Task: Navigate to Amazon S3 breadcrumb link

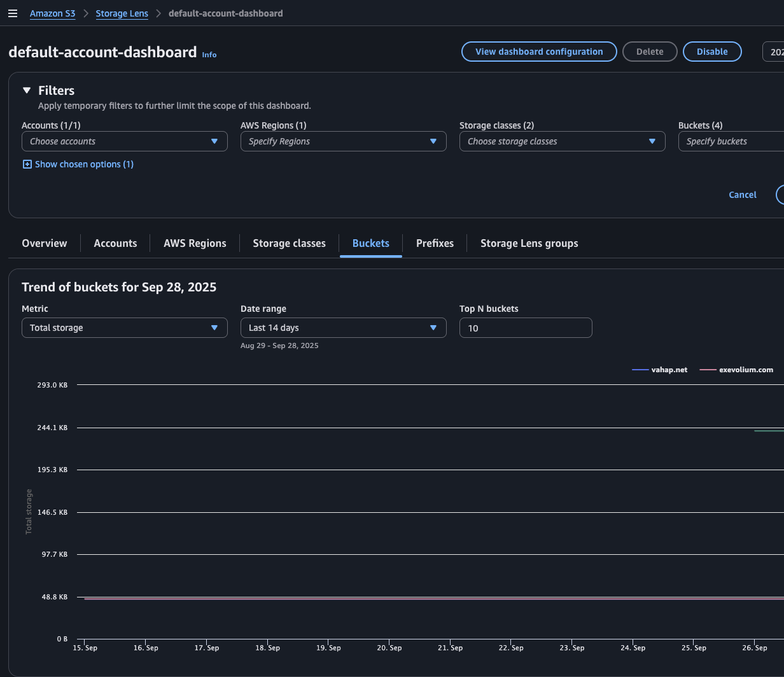Action: [52, 13]
